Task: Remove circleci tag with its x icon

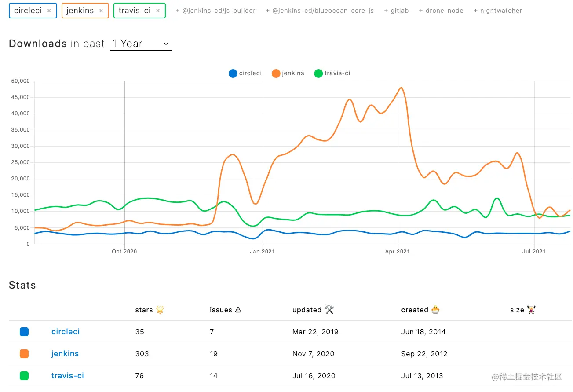Action: click(x=49, y=11)
